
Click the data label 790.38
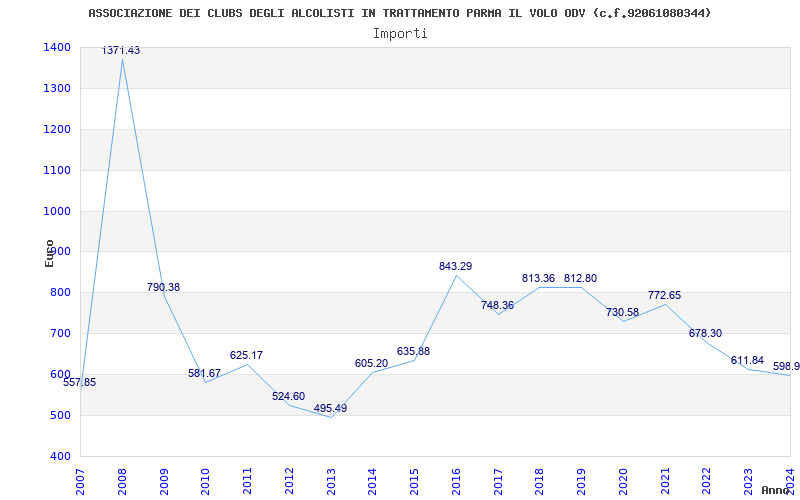[x=163, y=287]
